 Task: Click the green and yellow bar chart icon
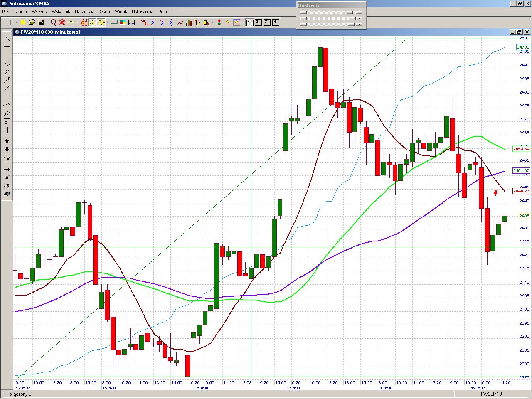pyautogui.click(x=189, y=22)
